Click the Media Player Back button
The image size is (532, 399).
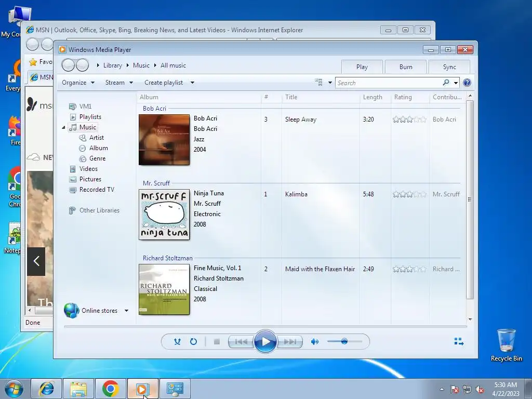click(68, 65)
